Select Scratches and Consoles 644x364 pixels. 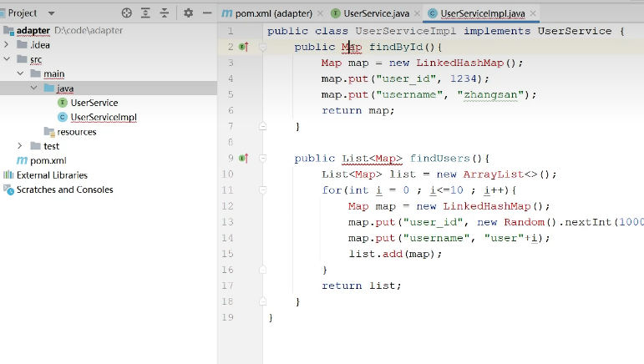[x=64, y=190]
